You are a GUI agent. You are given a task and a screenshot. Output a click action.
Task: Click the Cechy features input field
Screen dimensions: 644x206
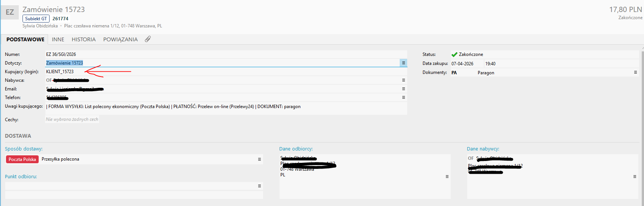pos(72,119)
